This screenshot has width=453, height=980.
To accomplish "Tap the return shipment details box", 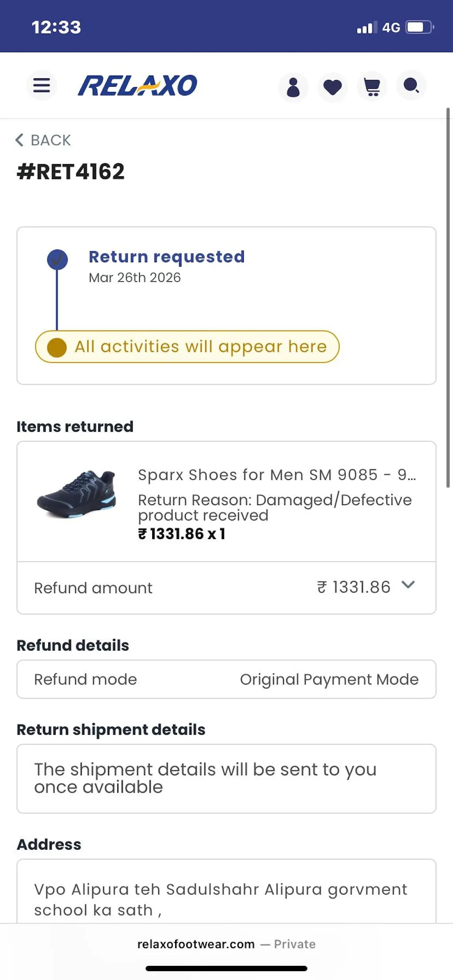I will 226,778.
